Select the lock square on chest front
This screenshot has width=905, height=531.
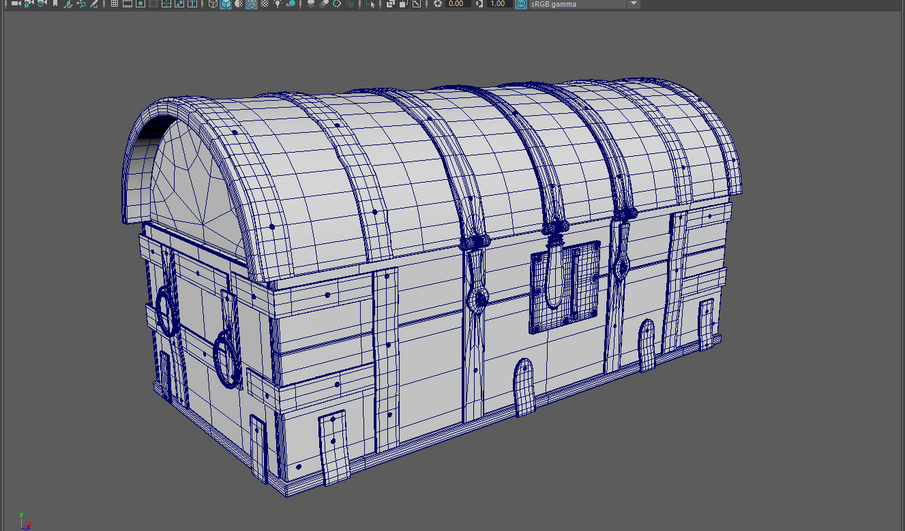(x=565, y=285)
